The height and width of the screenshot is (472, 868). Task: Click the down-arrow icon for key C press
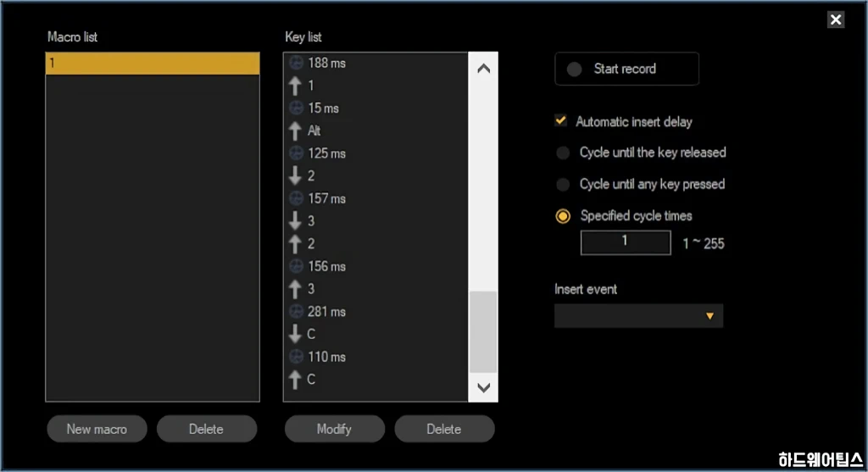tap(295, 334)
